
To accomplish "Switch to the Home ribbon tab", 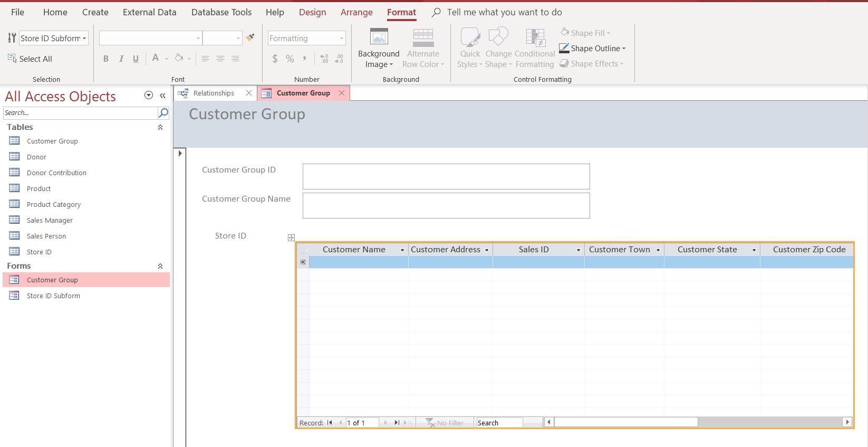I will (55, 12).
